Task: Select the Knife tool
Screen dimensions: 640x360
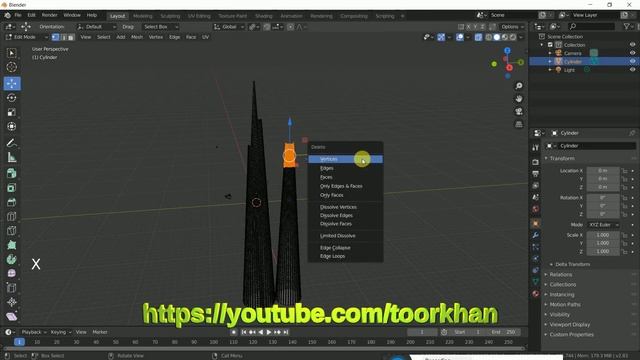Action: pyautogui.click(x=12, y=245)
